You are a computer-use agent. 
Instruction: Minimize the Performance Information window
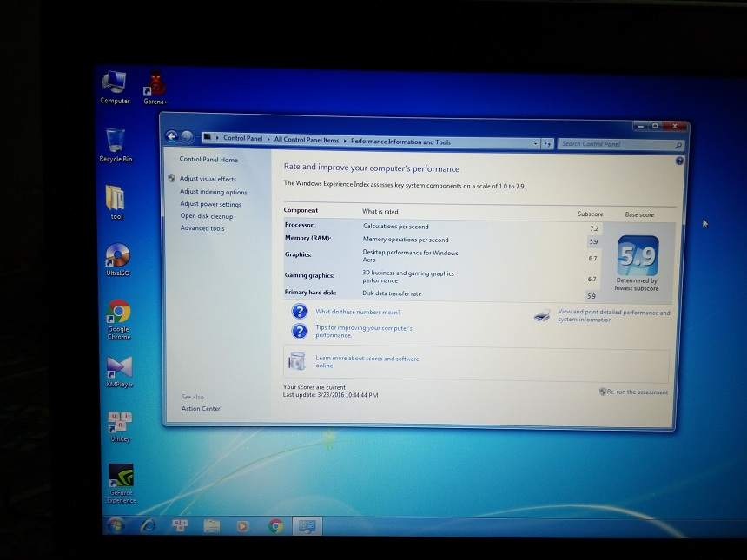(641, 127)
